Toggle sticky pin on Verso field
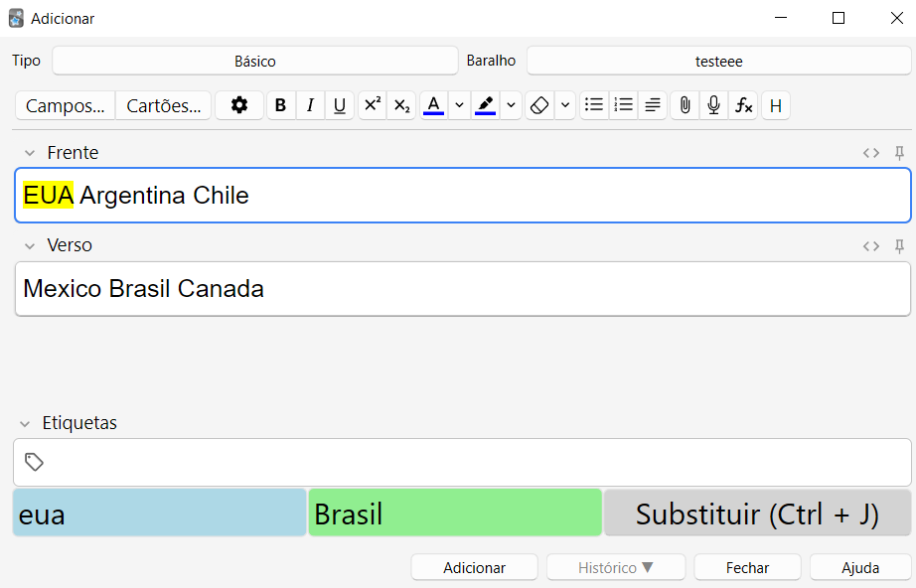Screen dimensions: 916x588 click(899, 246)
